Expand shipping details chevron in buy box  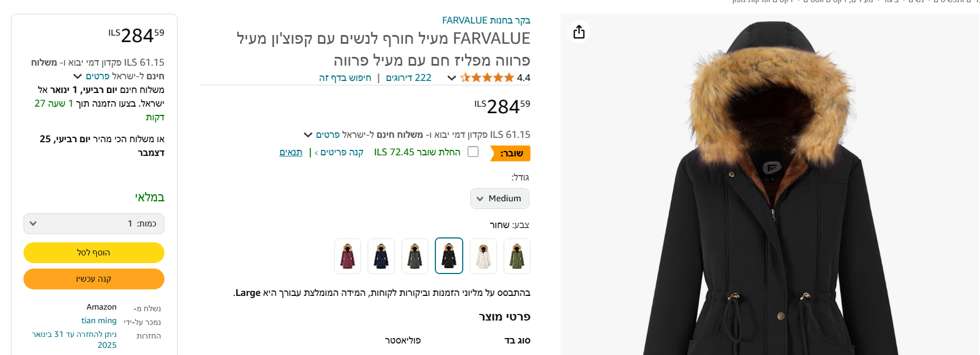(x=78, y=76)
